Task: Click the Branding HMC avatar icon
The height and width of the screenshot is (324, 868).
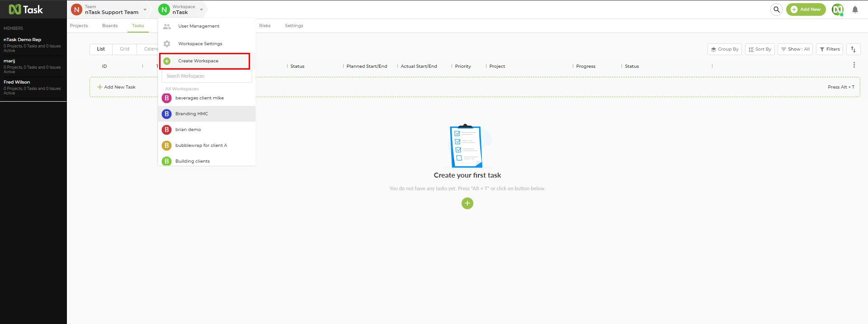Action: point(167,114)
